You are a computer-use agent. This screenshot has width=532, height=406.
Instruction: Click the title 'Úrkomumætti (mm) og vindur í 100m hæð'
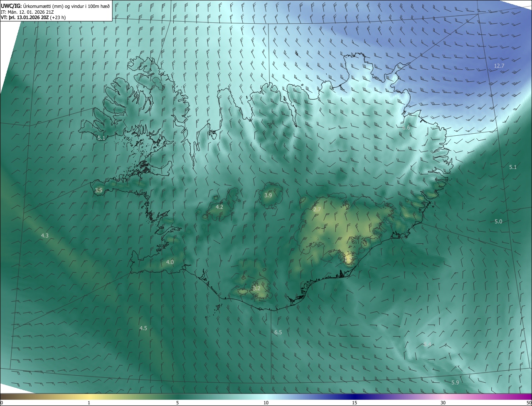[x=66, y=6]
